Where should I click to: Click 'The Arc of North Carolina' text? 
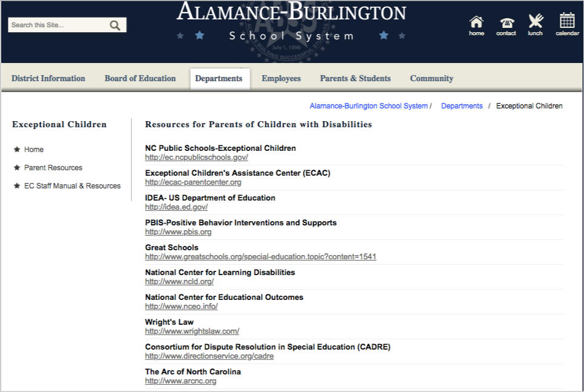(x=193, y=371)
